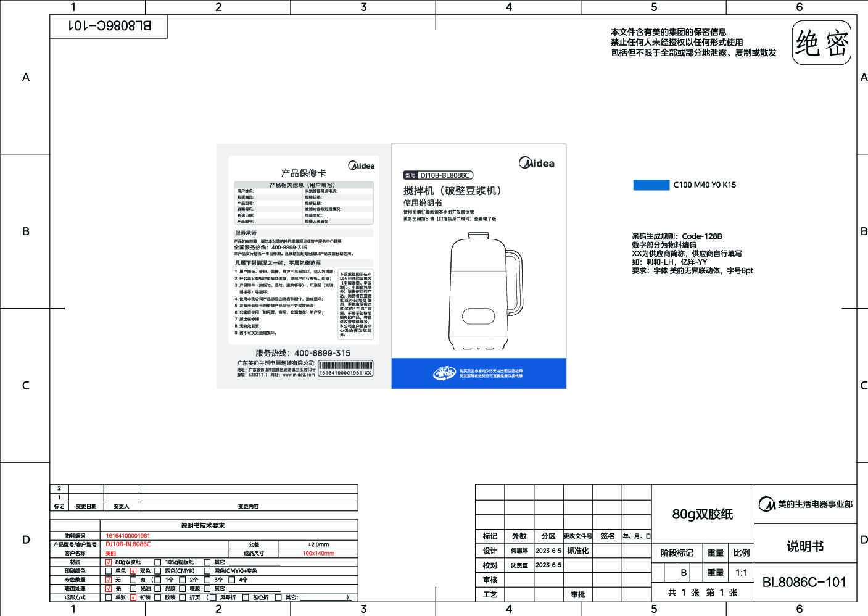Viewport: 868px width, 616px height.
Task: Click the blue banner on the manual cover
Action: tap(479, 373)
